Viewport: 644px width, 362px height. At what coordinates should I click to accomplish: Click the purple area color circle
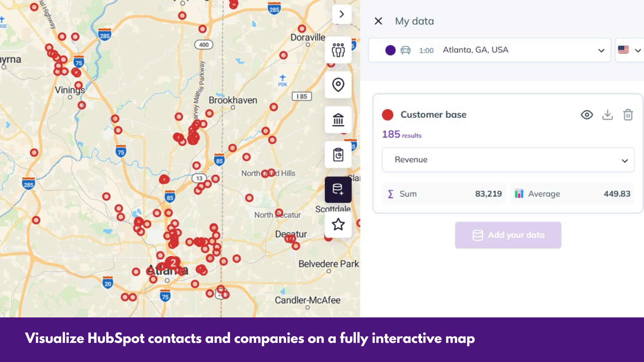coord(390,50)
